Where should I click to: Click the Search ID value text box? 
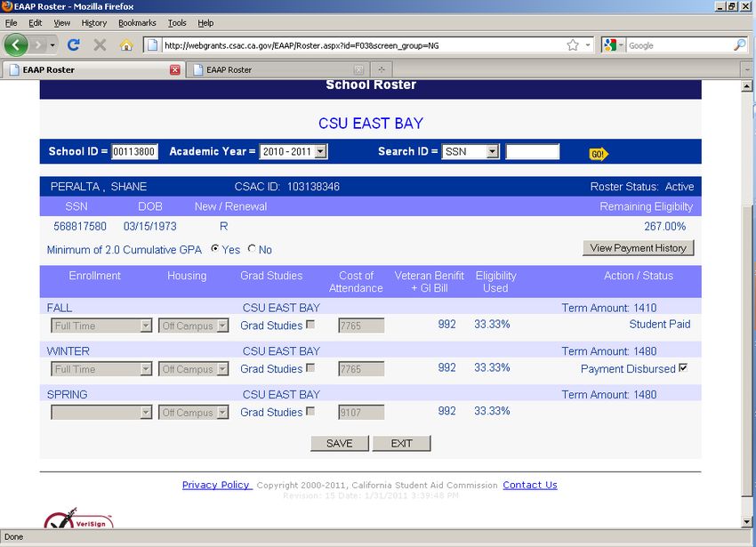[x=532, y=151]
